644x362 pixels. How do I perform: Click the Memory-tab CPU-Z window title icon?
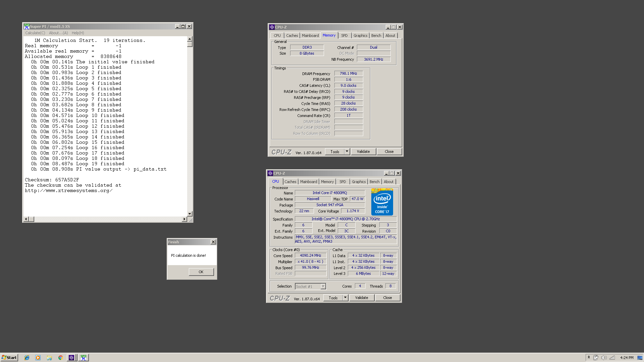pos(272,27)
